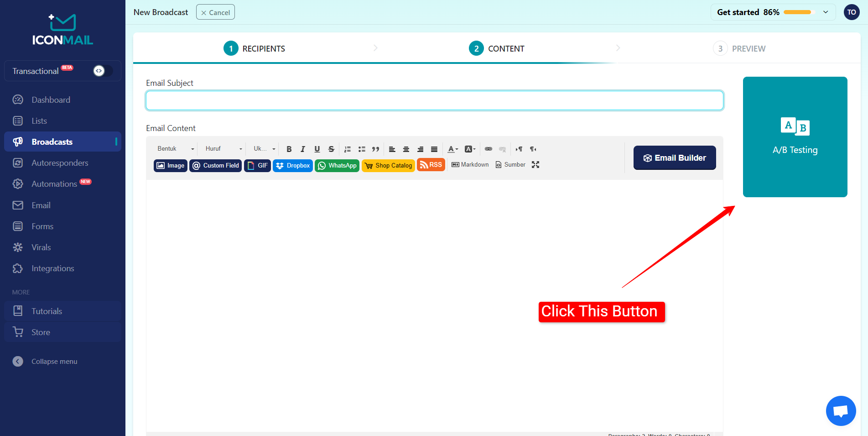Center align the text

(x=406, y=149)
